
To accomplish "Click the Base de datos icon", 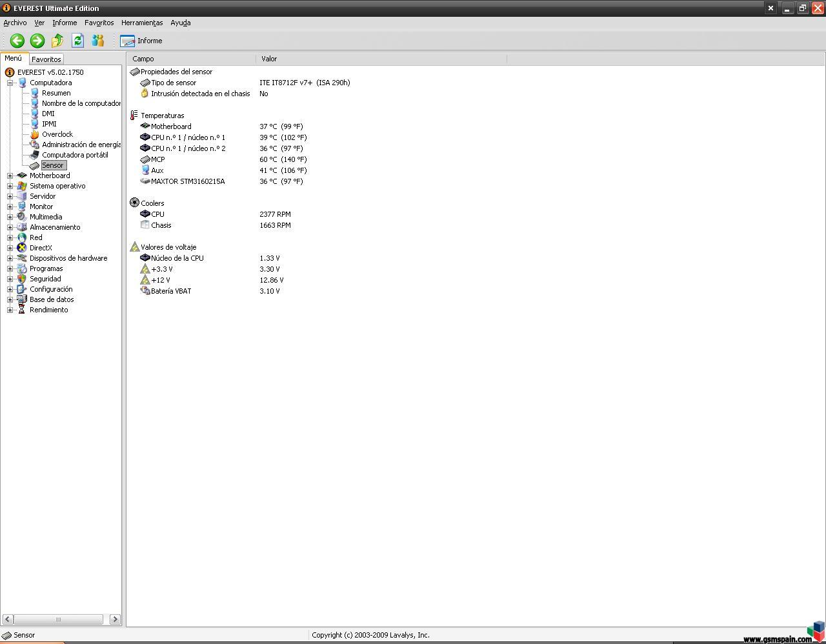I will [x=22, y=299].
